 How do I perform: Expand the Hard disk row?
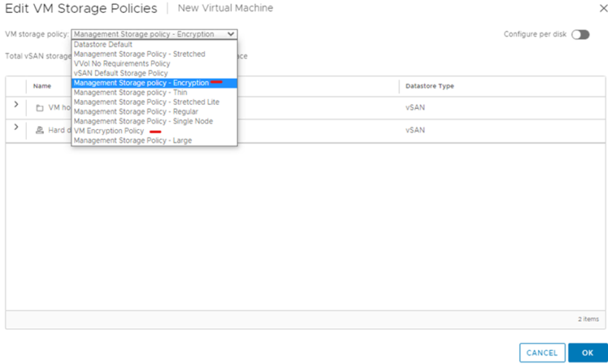coord(16,127)
